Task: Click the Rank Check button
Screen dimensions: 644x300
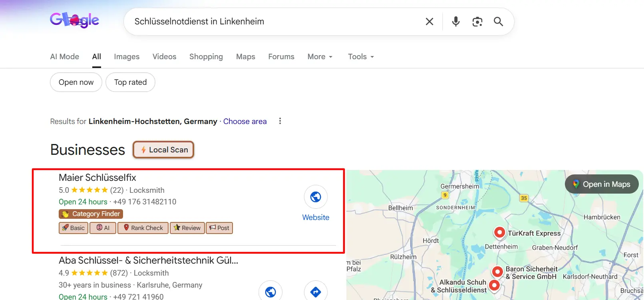Action: pos(143,228)
